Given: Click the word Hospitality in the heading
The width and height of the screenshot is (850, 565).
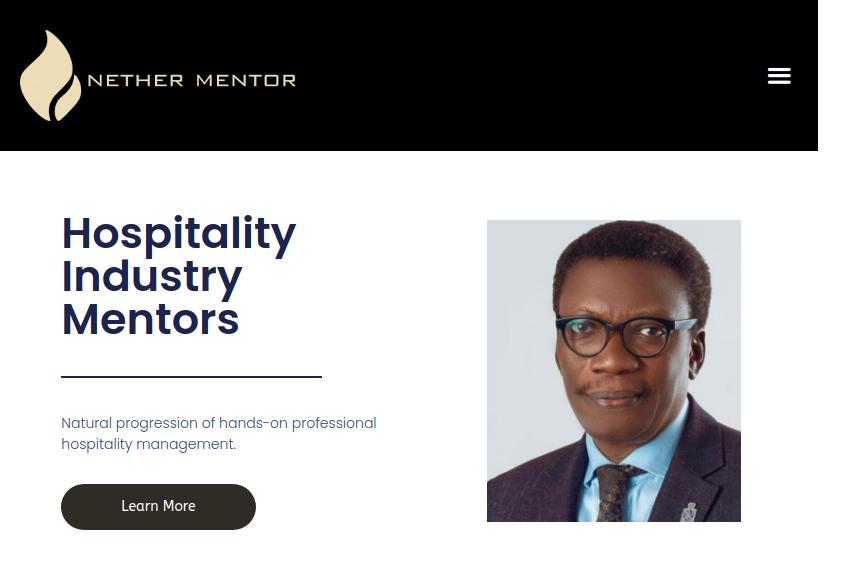Looking at the screenshot, I should pyautogui.click(x=179, y=233).
